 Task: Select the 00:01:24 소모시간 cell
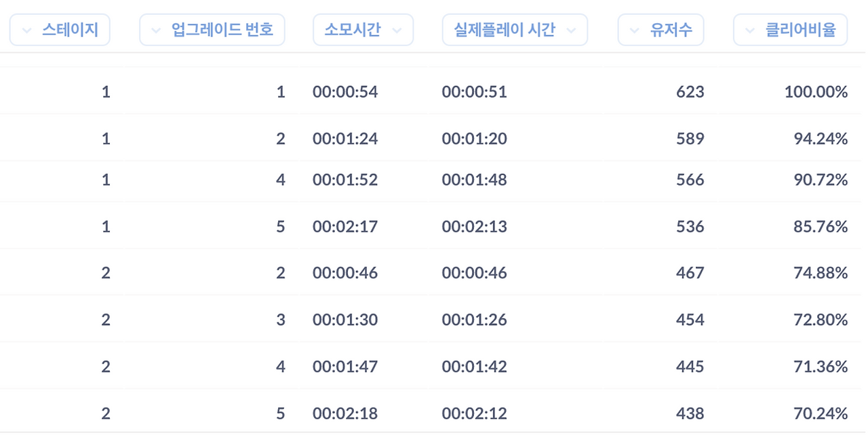345,138
